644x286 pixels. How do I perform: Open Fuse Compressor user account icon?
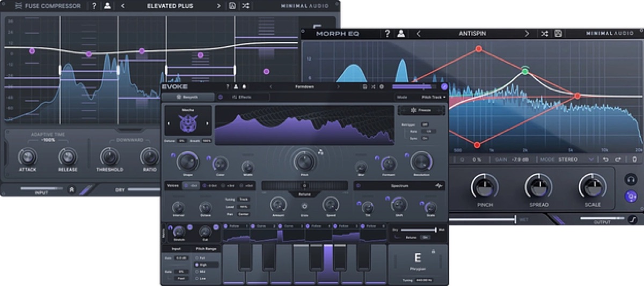[107, 6]
